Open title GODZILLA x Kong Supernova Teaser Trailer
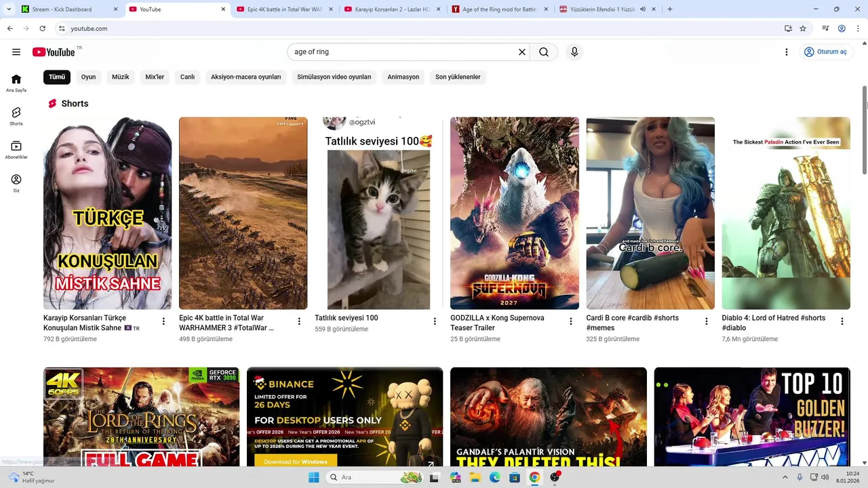The width and height of the screenshot is (868, 488). click(497, 323)
